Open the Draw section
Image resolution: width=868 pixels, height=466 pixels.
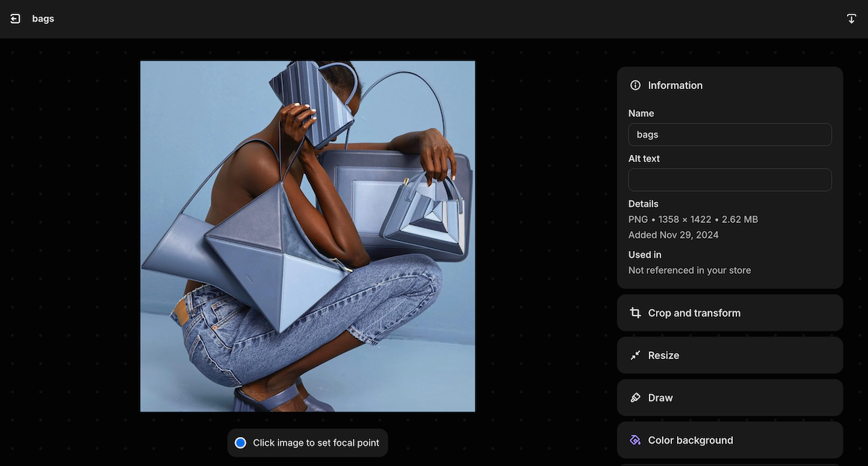click(729, 398)
